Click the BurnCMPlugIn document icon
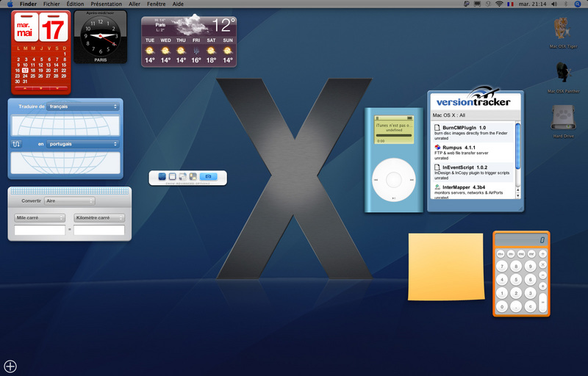The image size is (588, 376). click(437, 128)
